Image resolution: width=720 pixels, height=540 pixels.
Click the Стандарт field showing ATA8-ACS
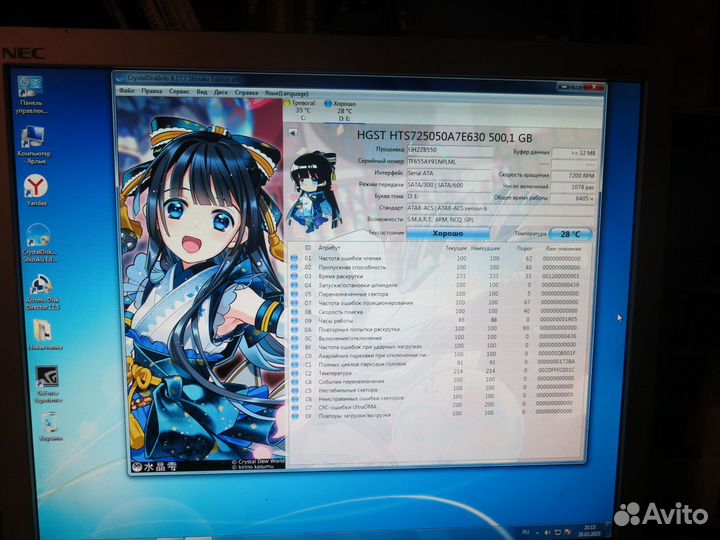501,208
